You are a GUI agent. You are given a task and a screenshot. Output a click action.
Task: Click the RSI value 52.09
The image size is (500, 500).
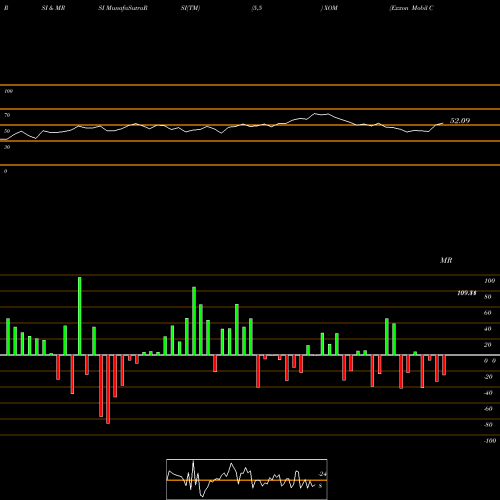tap(460, 121)
